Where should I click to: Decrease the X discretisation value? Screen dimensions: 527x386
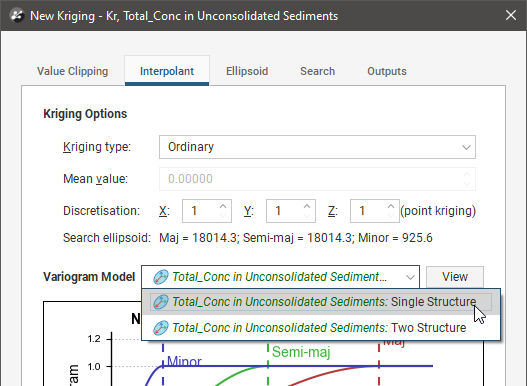pos(223,216)
